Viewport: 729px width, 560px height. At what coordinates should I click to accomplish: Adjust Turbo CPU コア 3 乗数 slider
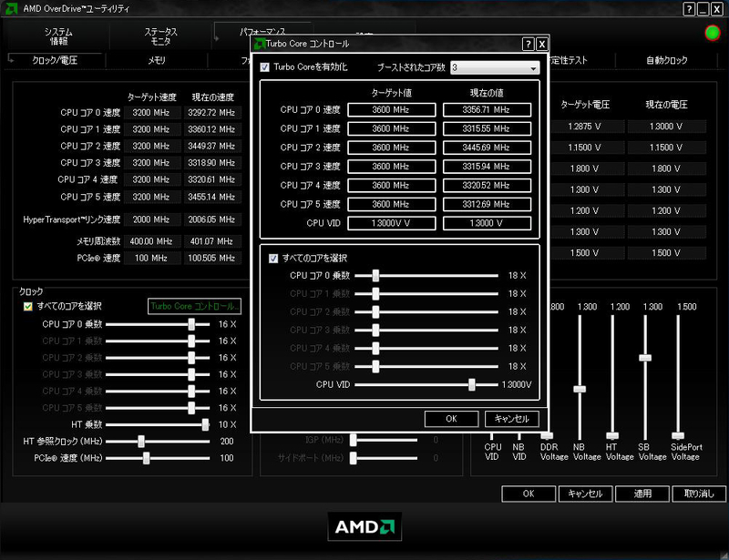pos(375,330)
